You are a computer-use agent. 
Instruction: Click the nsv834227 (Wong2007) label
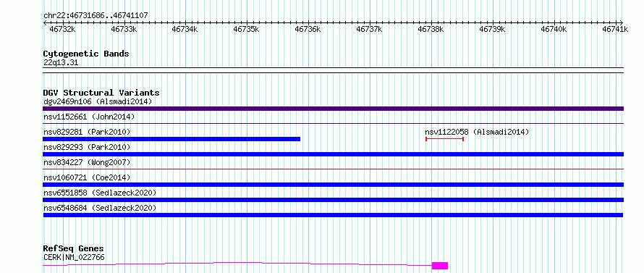[87, 162]
